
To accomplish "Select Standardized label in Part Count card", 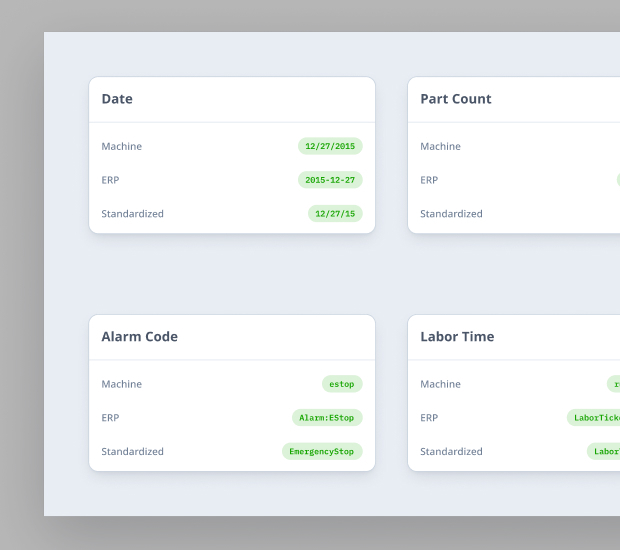I will (451, 214).
